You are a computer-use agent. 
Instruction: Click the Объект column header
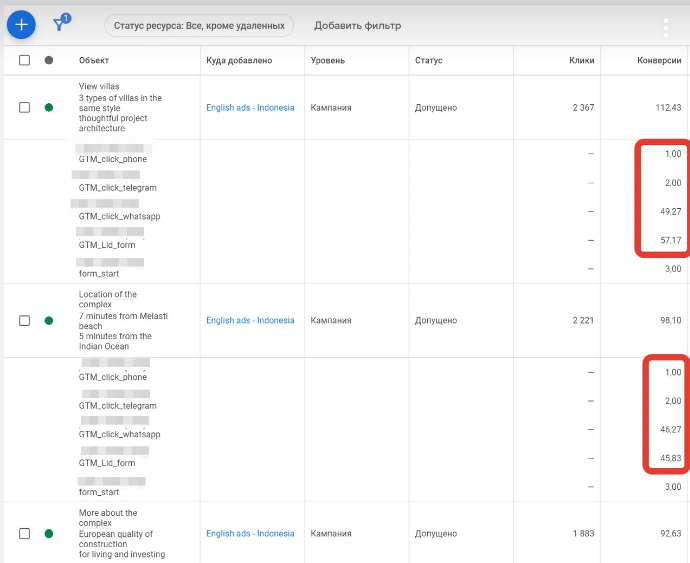coord(94,60)
